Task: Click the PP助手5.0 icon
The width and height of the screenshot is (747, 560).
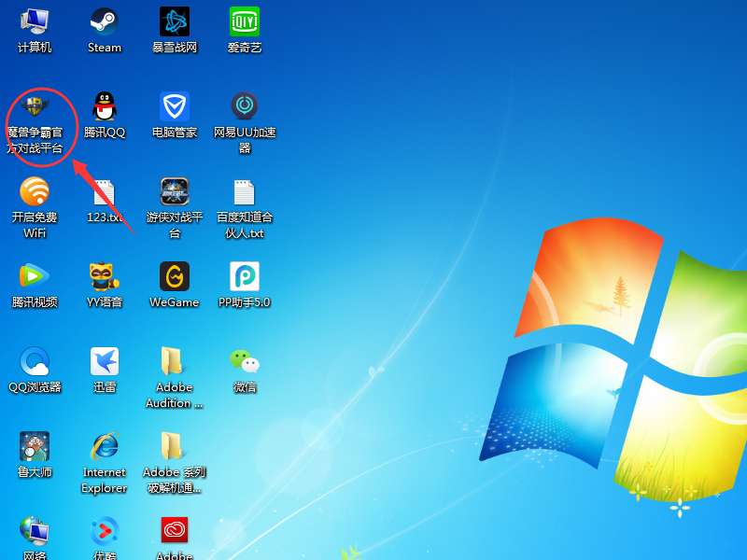Action: tap(245, 276)
